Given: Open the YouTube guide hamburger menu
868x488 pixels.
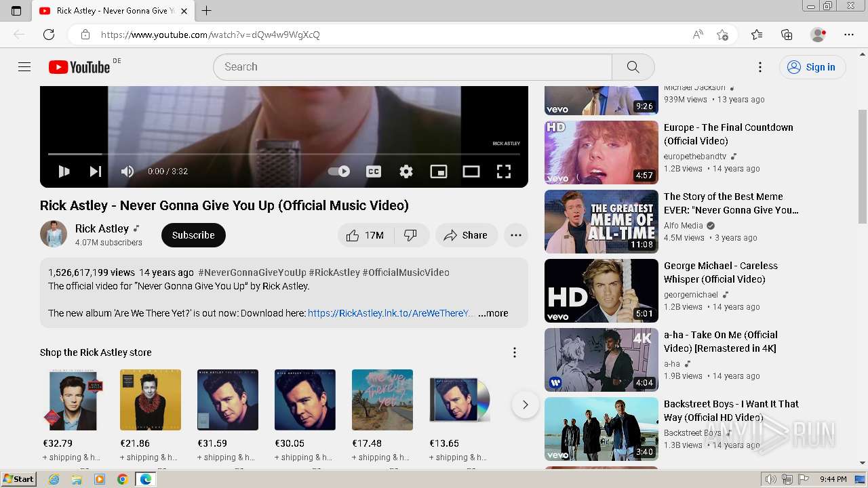Looking at the screenshot, I should (24, 66).
